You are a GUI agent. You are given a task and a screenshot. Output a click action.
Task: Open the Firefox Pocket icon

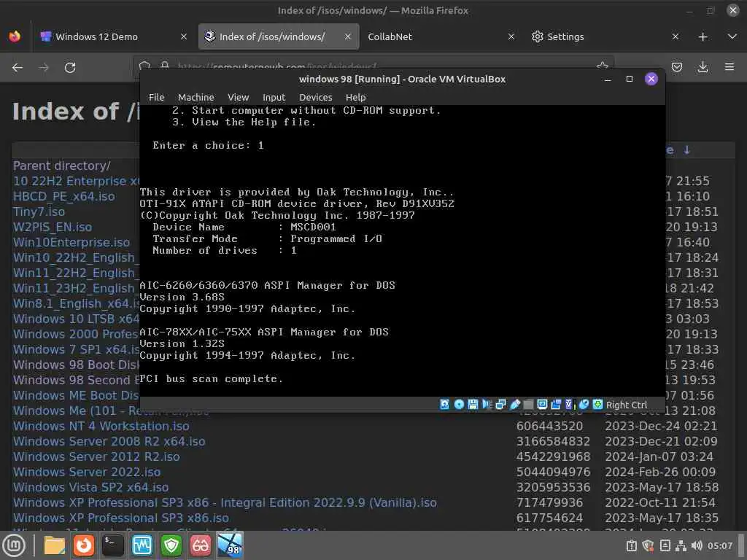click(x=676, y=67)
